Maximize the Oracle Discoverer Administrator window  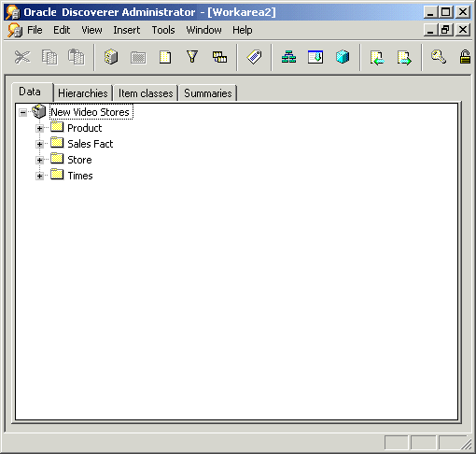pyautogui.click(x=446, y=12)
